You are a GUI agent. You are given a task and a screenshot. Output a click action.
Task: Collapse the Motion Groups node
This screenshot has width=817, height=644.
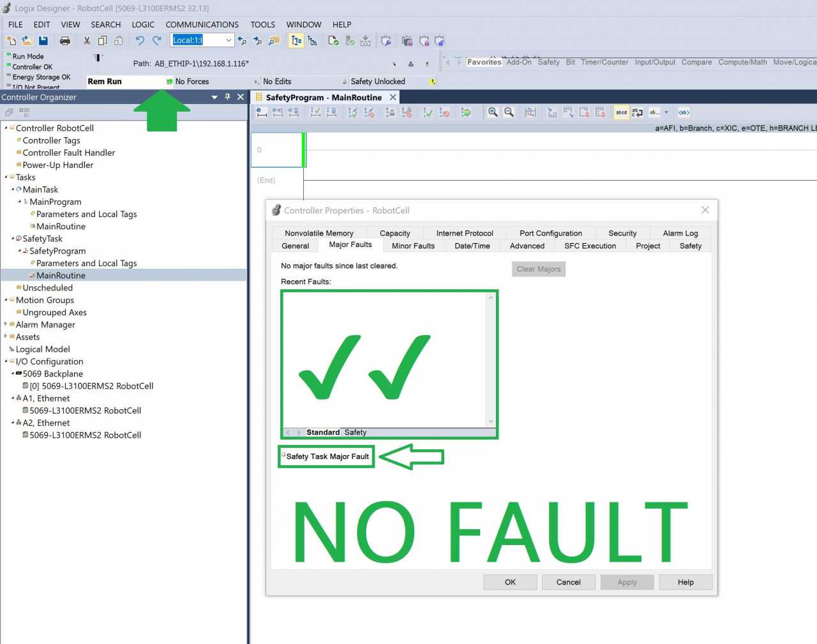[x=6, y=300]
